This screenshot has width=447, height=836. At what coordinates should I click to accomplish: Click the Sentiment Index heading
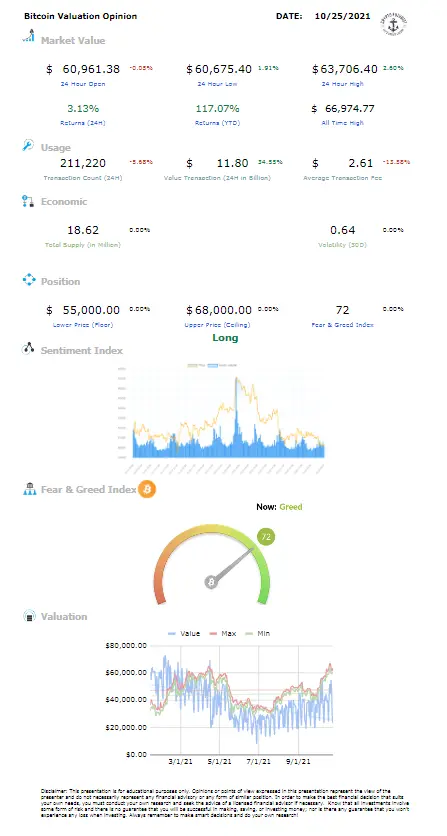[x=82, y=350]
